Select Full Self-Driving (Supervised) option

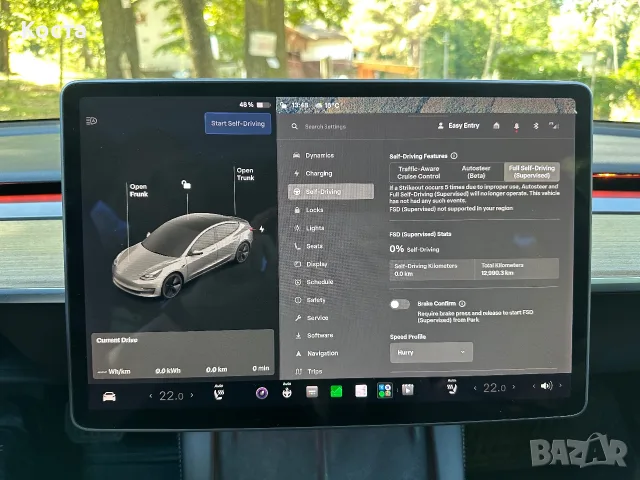(531, 172)
